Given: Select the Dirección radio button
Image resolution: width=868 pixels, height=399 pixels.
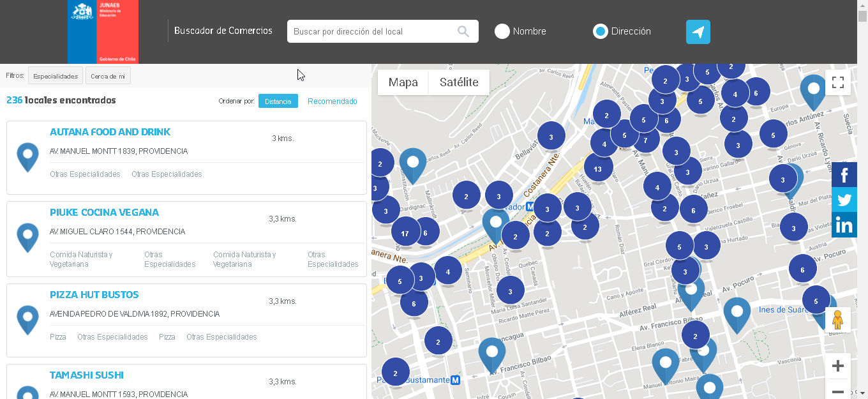Looking at the screenshot, I should [x=600, y=31].
